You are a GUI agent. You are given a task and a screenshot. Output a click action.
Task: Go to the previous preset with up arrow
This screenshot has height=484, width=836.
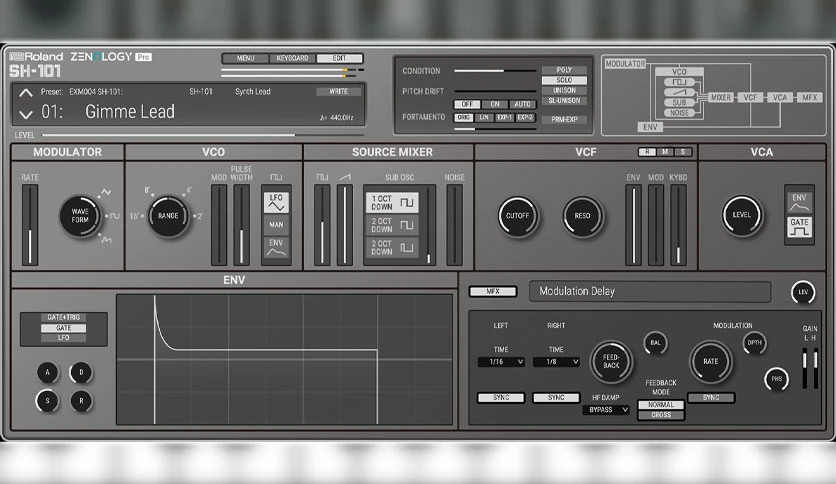[x=26, y=93]
